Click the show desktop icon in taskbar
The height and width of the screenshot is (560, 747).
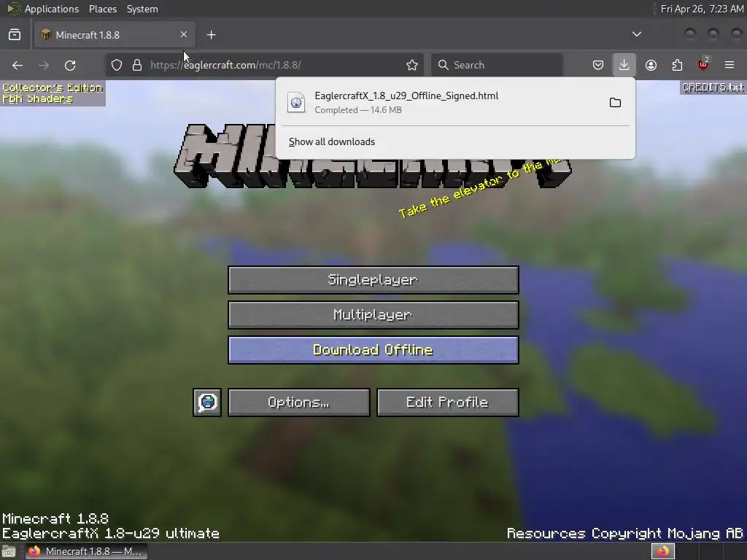pos(9,551)
